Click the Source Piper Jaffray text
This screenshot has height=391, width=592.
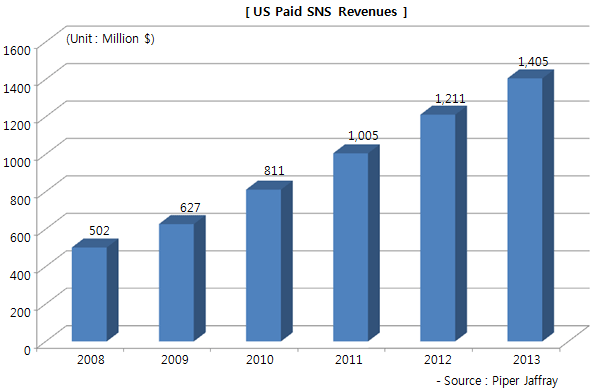click(497, 381)
